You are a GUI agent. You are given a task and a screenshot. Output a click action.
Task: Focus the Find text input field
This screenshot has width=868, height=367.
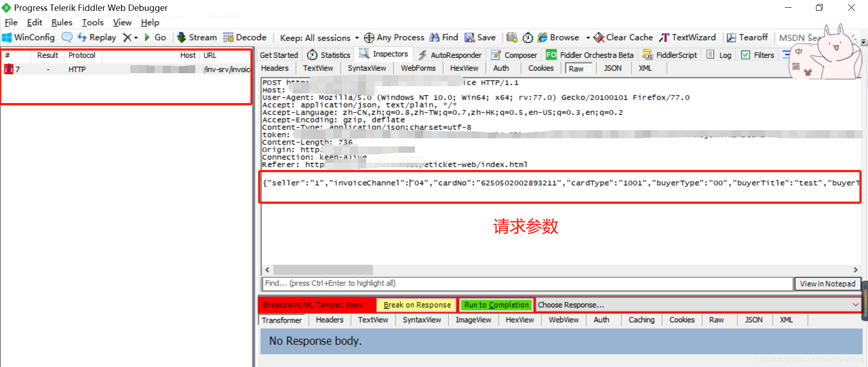coord(528,283)
